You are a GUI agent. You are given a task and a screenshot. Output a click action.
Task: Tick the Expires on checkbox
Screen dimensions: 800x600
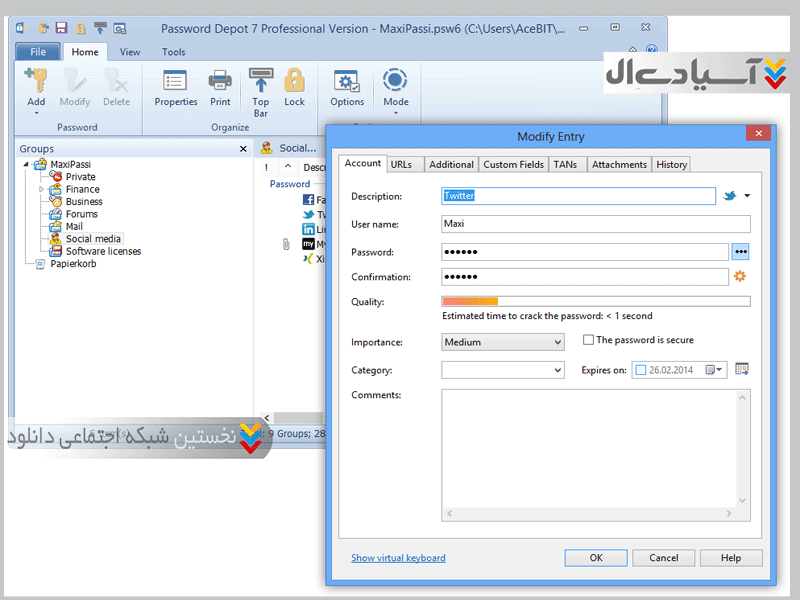click(x=639, y=370)
